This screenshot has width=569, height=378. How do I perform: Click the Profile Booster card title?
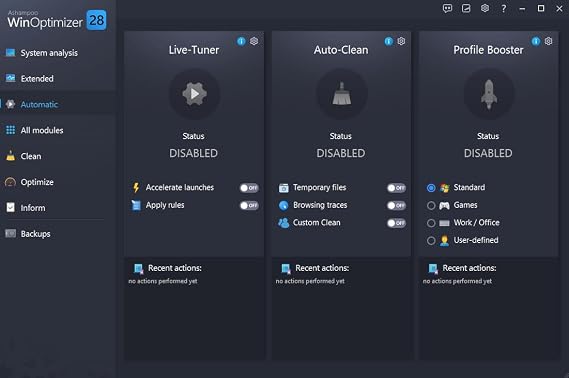click(x=488, y=50)
